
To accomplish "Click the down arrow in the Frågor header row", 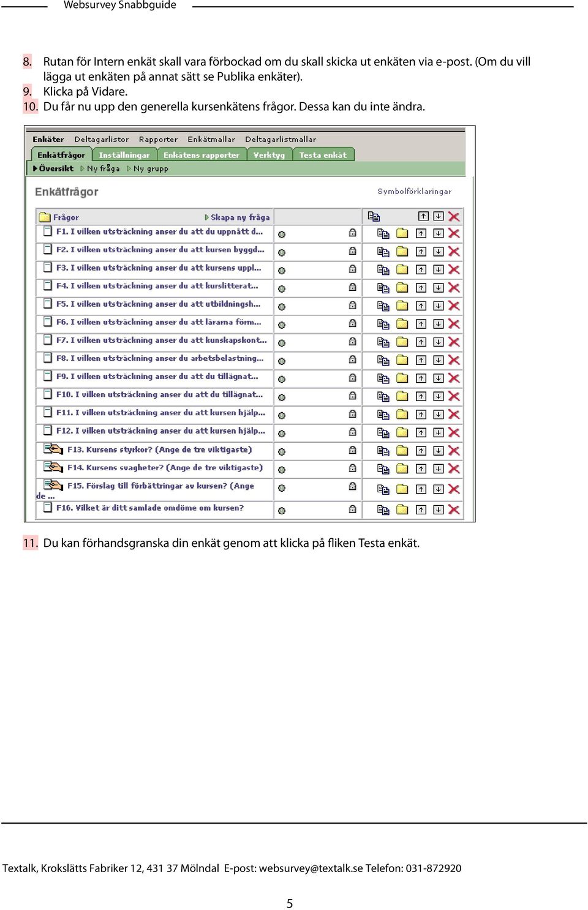I will [439, 216].
